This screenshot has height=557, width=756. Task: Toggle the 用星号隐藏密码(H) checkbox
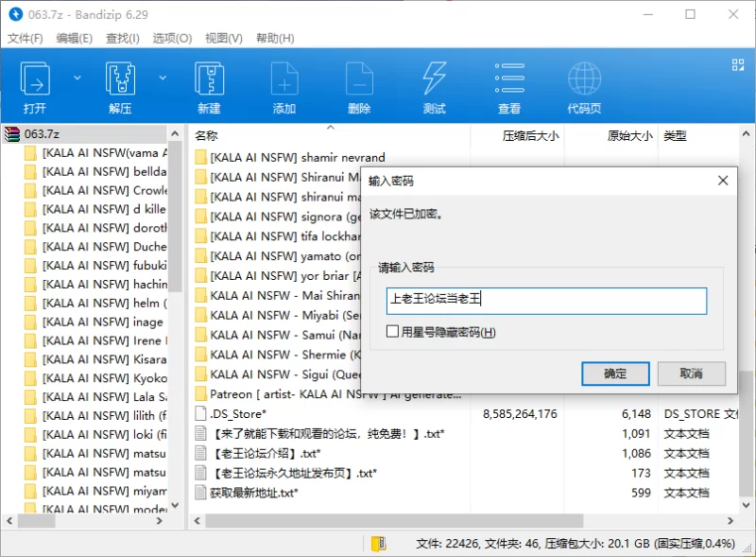pyautogui.click(x=392, y=331)
